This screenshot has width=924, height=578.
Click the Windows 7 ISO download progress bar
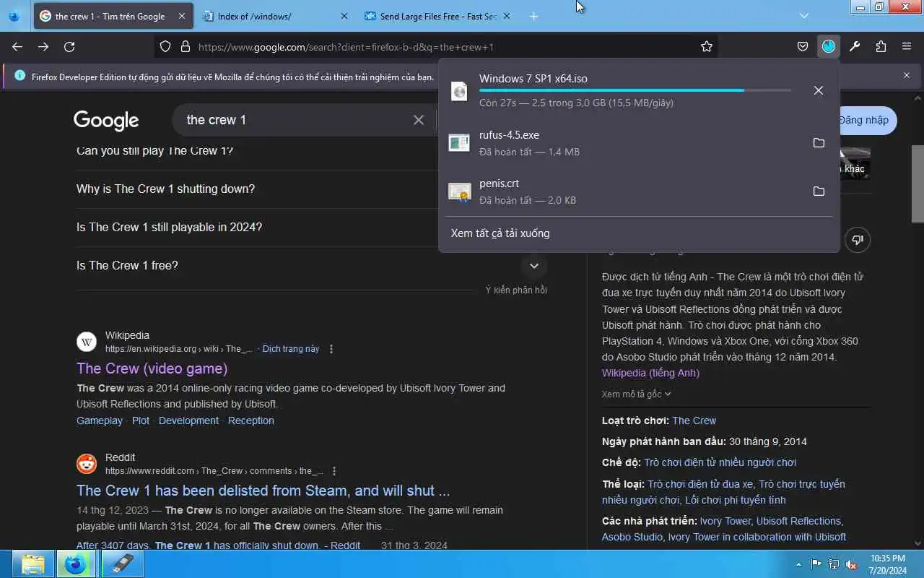pyautogui.click(x=635, y=90)
